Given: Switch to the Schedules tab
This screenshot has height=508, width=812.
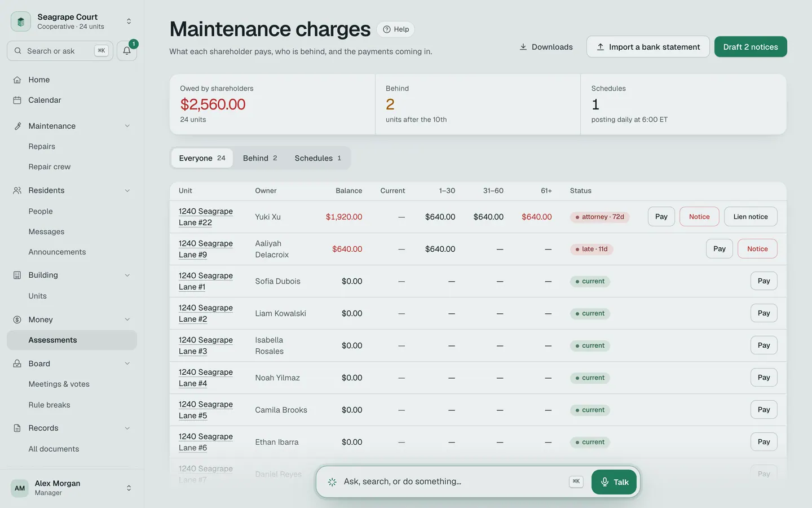Looking at the screenshot, I should (x=318, y=158).
